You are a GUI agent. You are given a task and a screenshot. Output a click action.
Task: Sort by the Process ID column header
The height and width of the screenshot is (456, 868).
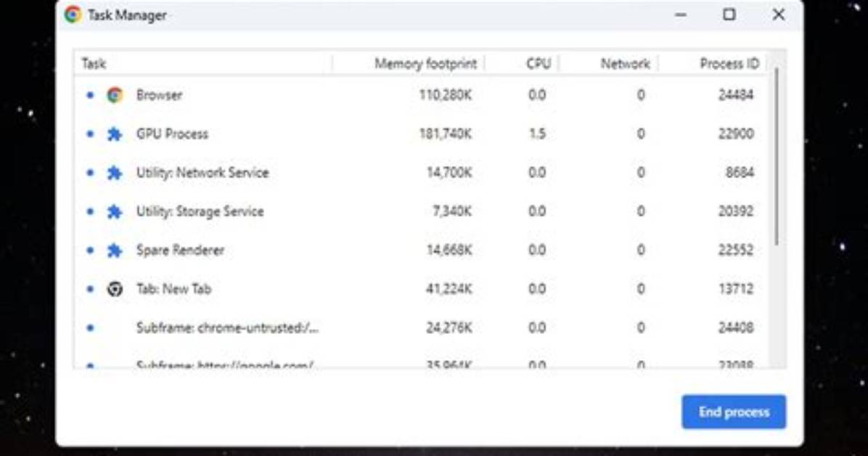(713, 64)
